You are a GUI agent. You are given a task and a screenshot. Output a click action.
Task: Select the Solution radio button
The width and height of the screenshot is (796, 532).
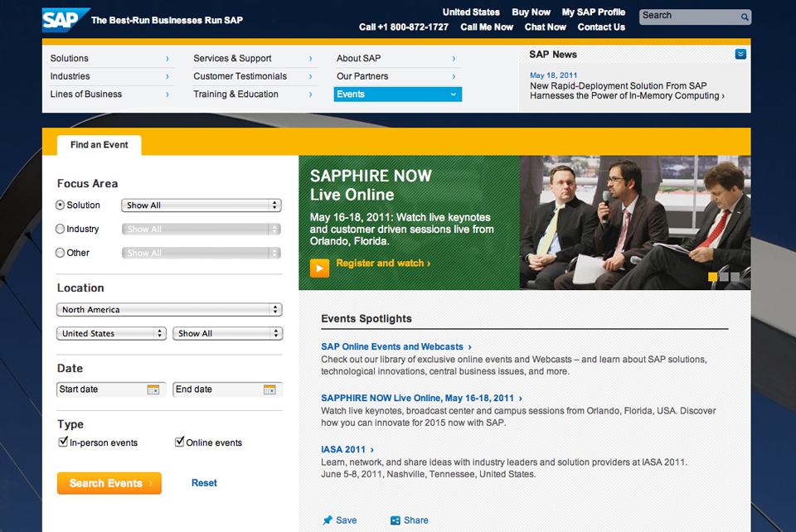click(x=60, y=205)
